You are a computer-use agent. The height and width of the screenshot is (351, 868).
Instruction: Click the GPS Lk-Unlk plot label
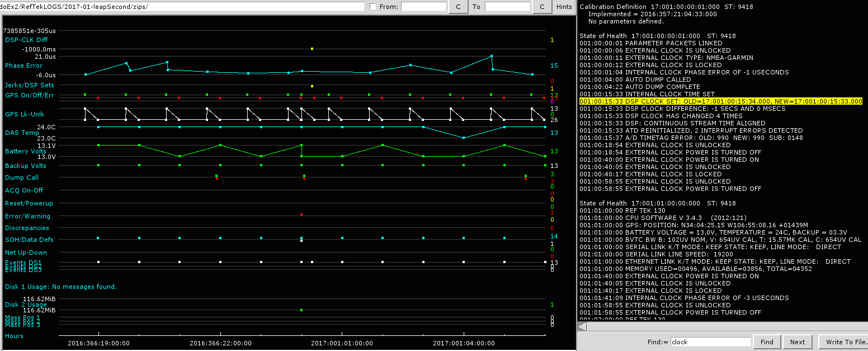(x=26, y=114)
